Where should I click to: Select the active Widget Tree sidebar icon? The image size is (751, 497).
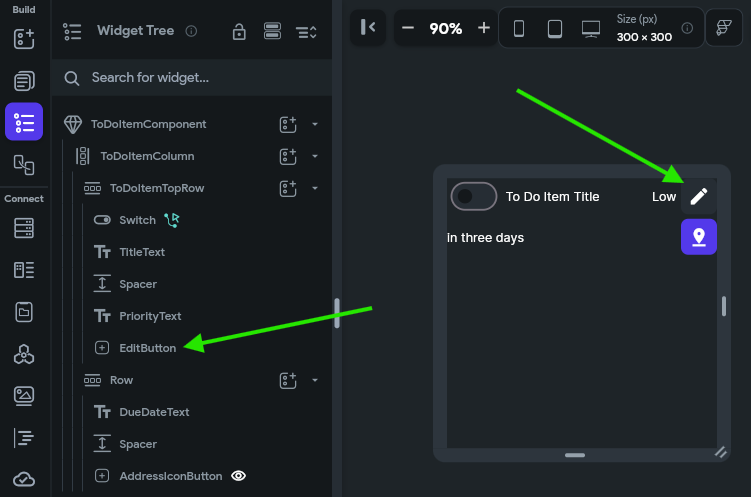click(x=24, y=122)
